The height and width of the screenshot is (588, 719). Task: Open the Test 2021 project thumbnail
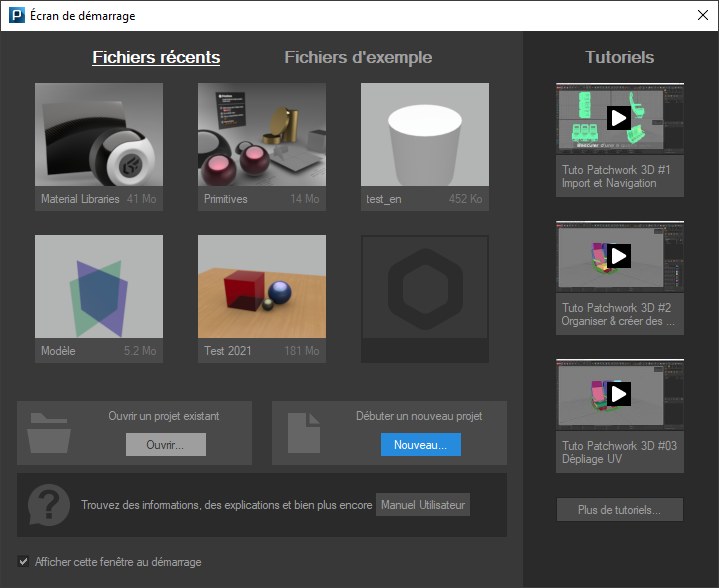point(262,290)
